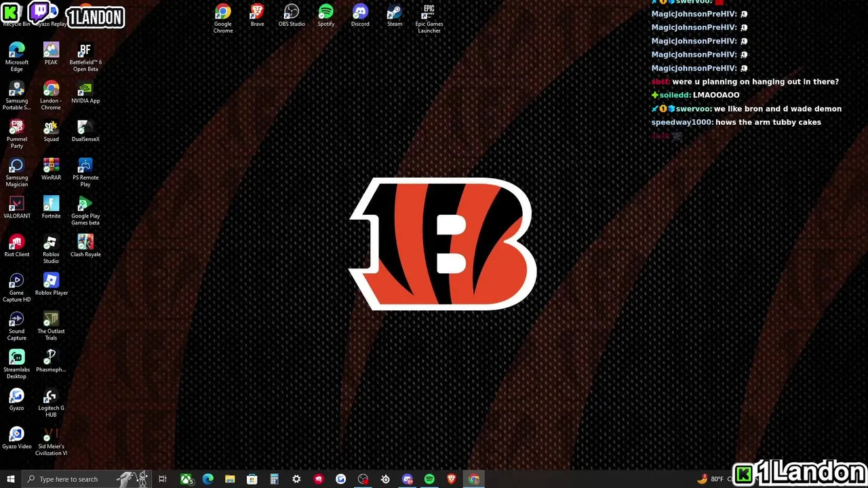The width and height of the screenshot is (868, 488).
Task: Open the Steam desktop shortcut
Action: click(395, 16)
